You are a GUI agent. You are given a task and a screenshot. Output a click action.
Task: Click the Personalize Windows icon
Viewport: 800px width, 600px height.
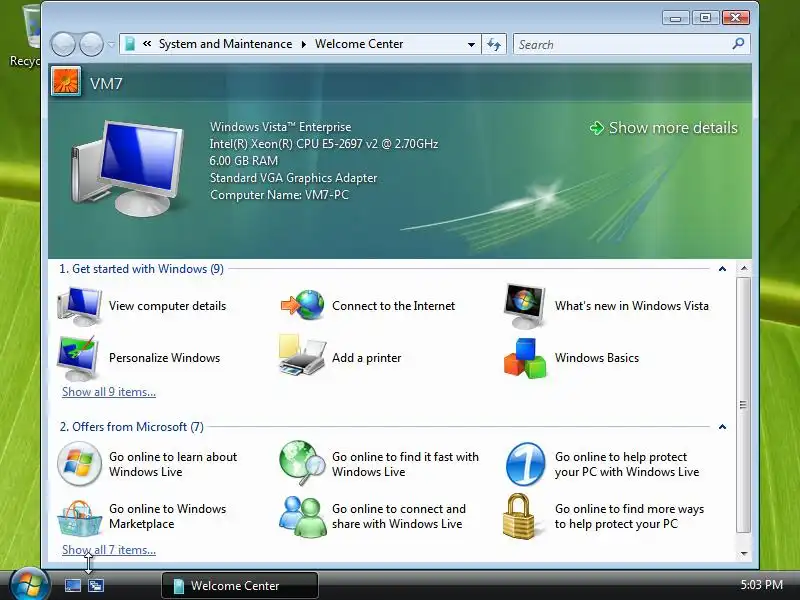pos(79,358)
